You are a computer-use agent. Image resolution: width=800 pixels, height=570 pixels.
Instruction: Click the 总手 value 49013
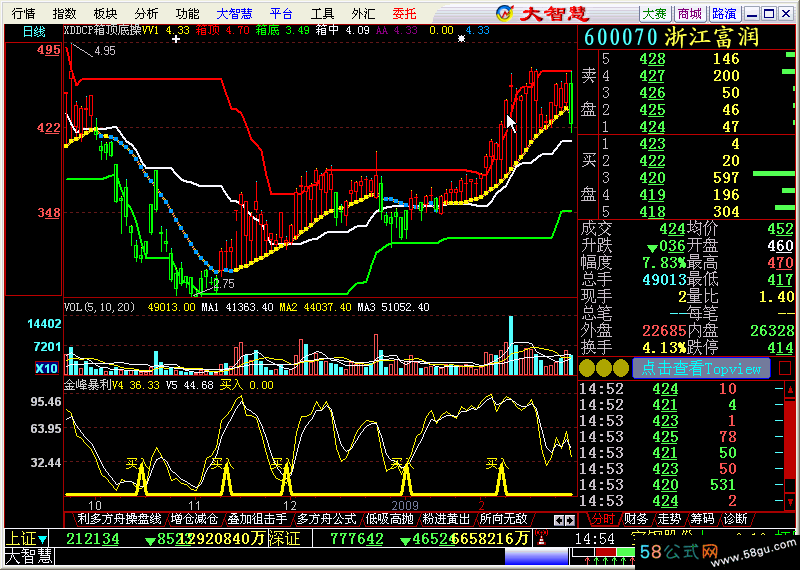coord(664,280)
